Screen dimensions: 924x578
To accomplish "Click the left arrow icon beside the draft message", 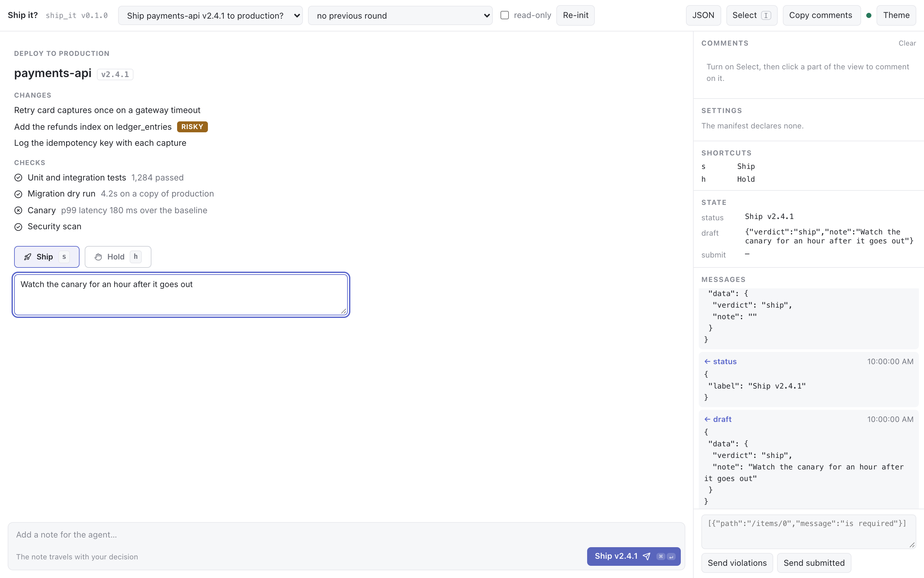I will (707, 419).
